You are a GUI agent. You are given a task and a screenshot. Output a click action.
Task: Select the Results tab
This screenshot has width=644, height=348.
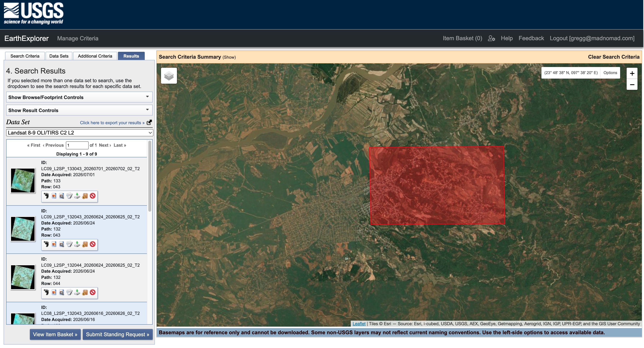131,56
